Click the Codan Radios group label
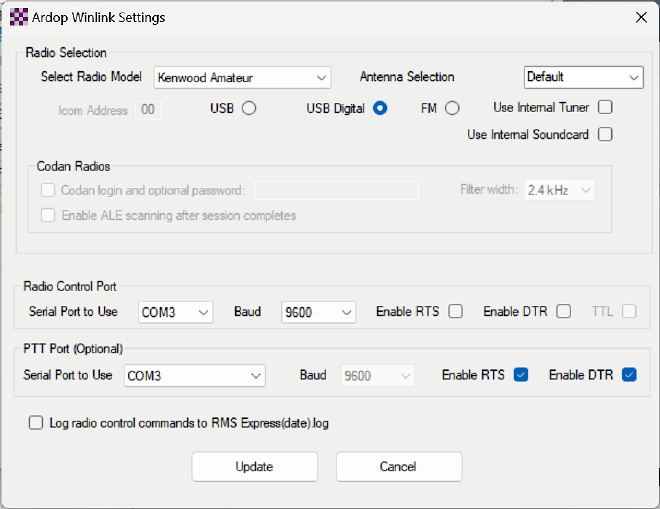The height and width of the screenshot is (509, 660). tap(73, 166)
